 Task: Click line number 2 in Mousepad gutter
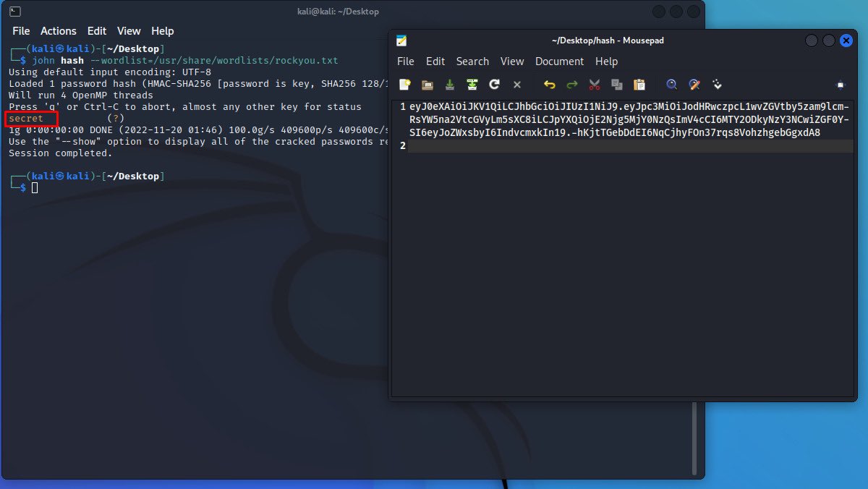tap(403, 145)
